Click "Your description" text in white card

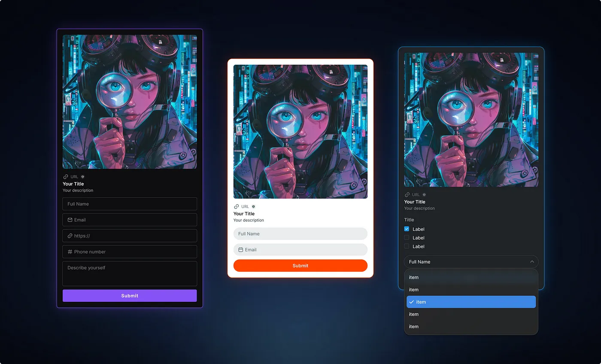tap(249, 220)
